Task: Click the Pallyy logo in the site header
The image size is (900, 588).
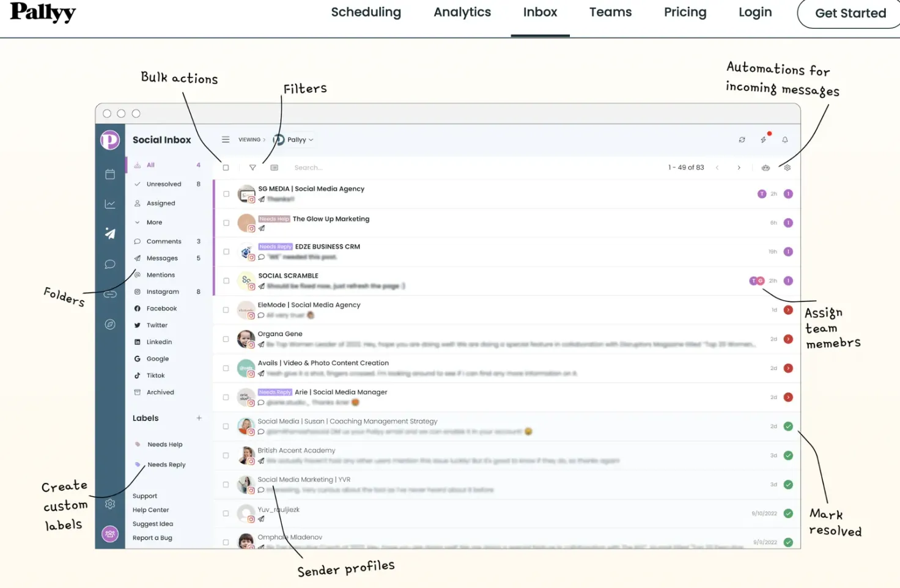Action: tap(43, 12)
